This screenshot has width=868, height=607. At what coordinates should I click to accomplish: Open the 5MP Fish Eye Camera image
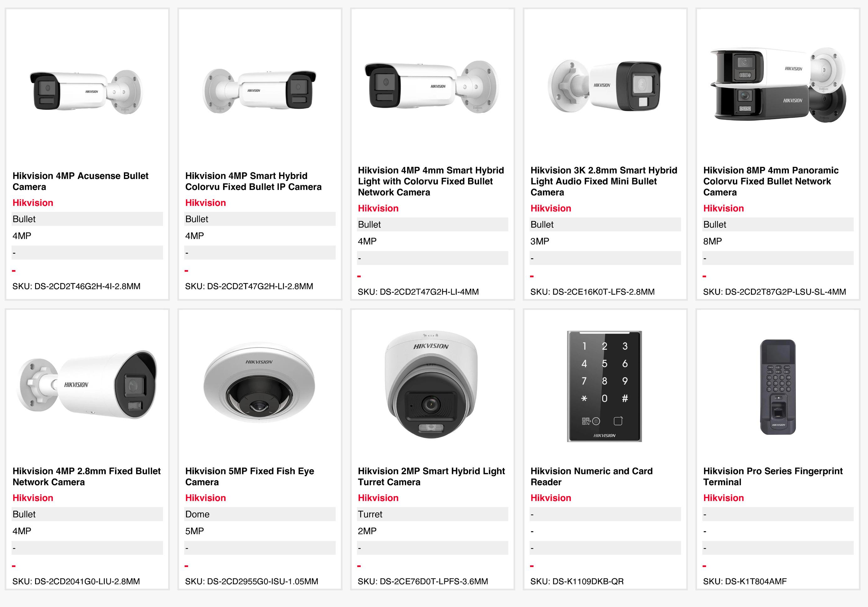259,382
